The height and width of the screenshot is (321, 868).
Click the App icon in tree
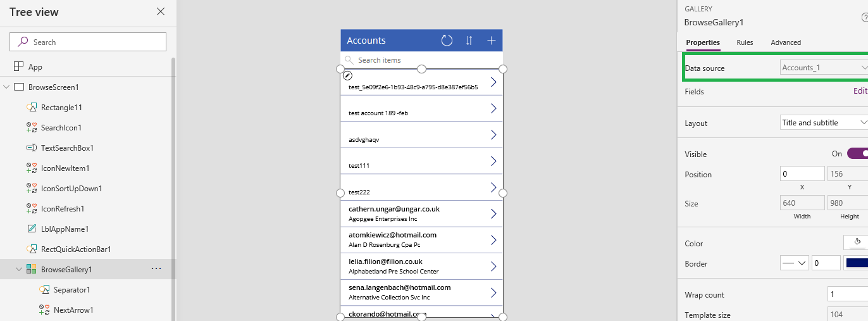[18, 66]
